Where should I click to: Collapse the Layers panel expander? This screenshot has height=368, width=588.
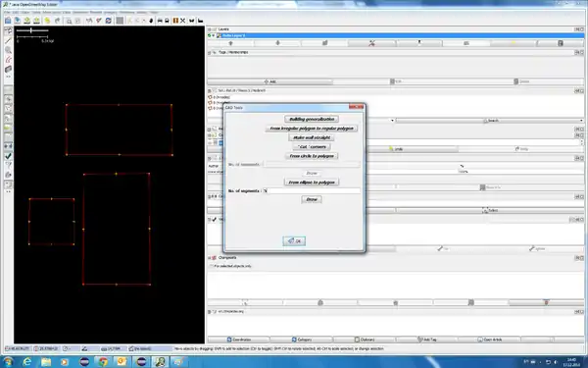point(210,29)
